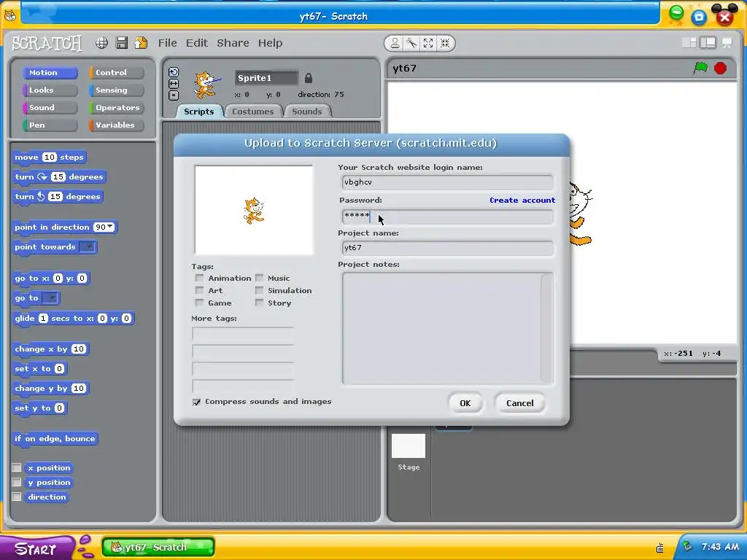The image size is (747, 560).
Task: Switch to the Costumes tab
Action: [x=252, y=112]
